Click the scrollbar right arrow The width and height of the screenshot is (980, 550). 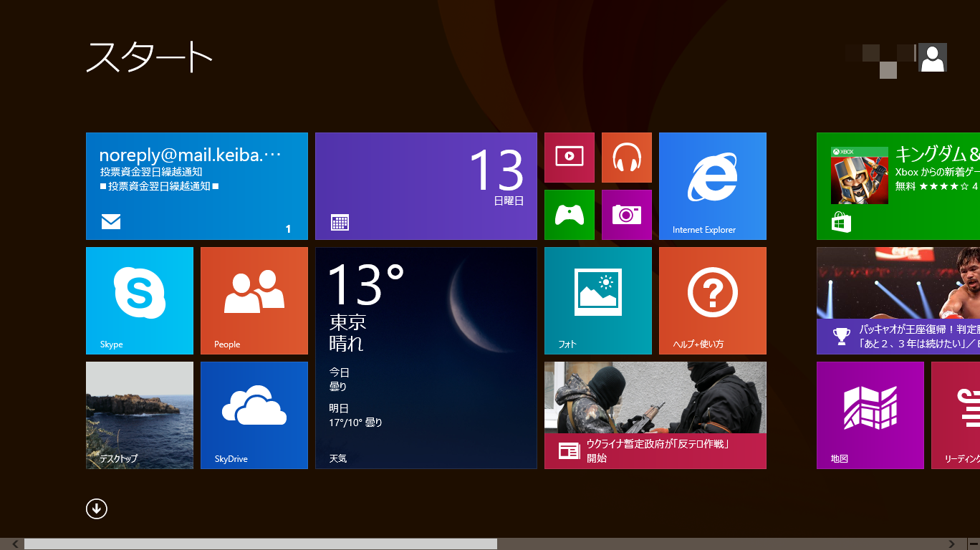pyautogui.click(x=951, y=544)
